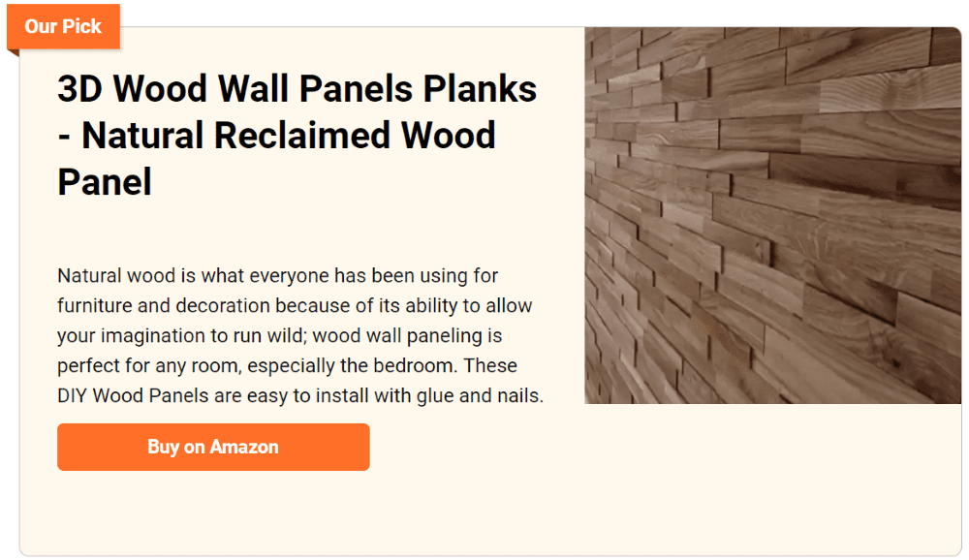Screen dimensions: 969x560
Task: Click the blank card space beneath the product photo
Action: click(772, 479)
